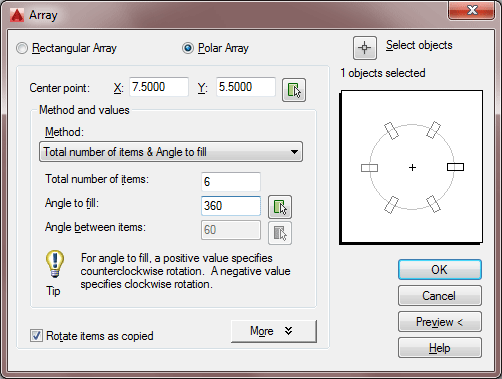Close the Array dialog window
The height and width of the screenshot is (379, 502).
472,10
